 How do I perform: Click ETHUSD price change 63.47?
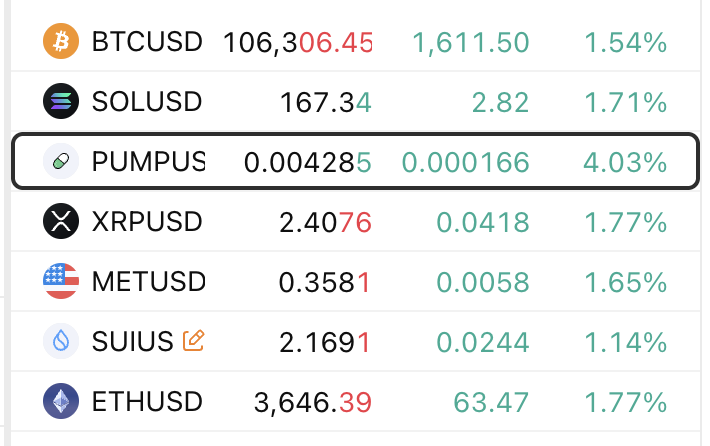tap(491, 402)
